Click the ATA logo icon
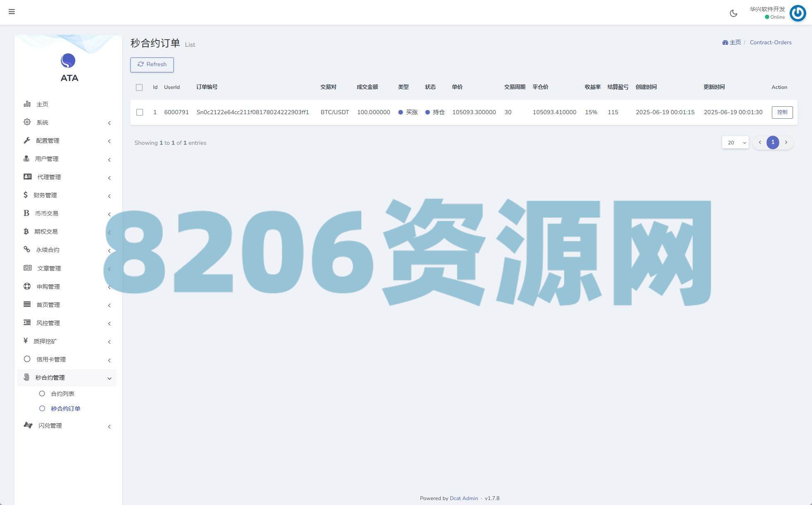Screen dimensions: 812x505 (68, 61)
